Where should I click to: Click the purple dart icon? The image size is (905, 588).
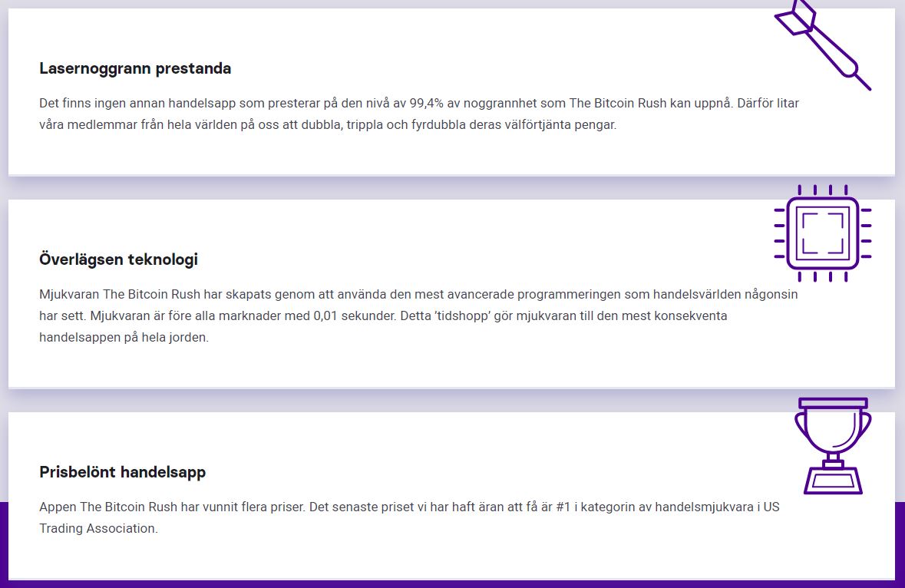coord(822,45)
